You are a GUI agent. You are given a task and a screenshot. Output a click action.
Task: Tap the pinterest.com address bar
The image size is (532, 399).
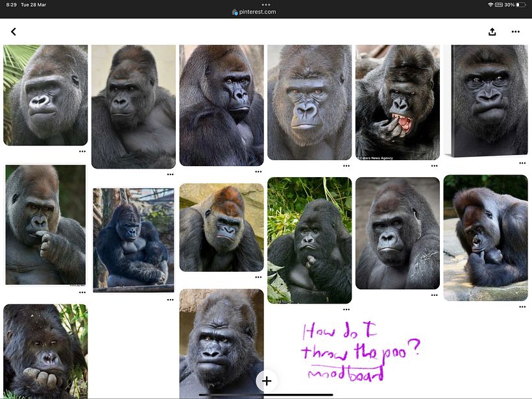pos(254,12)
